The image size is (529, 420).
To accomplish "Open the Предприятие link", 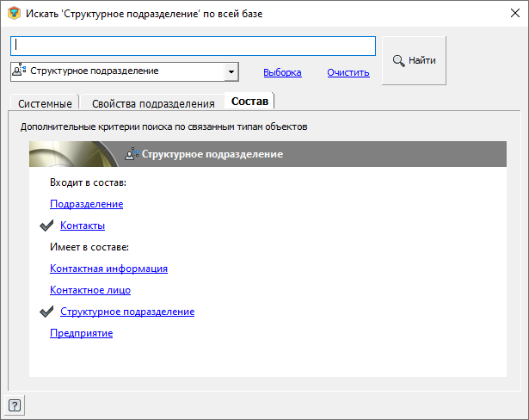I will click(81, 333).
